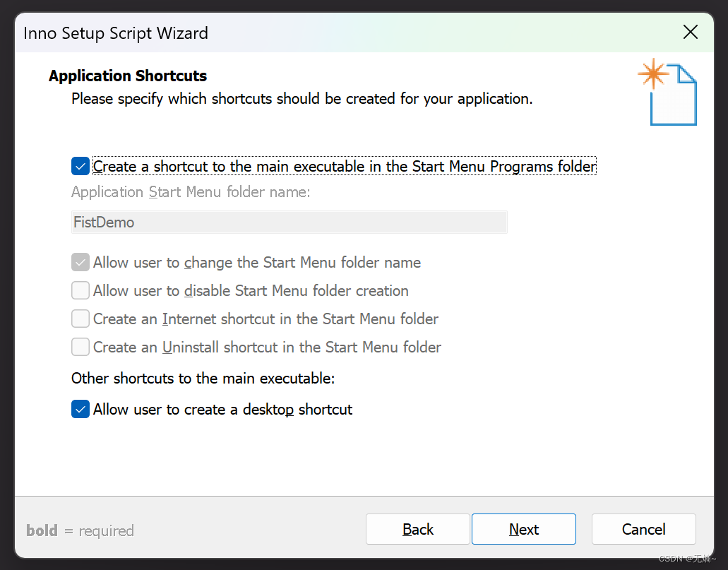
Task: Click the dotted-focus shortcut option label text
Action: coord(344,166)
